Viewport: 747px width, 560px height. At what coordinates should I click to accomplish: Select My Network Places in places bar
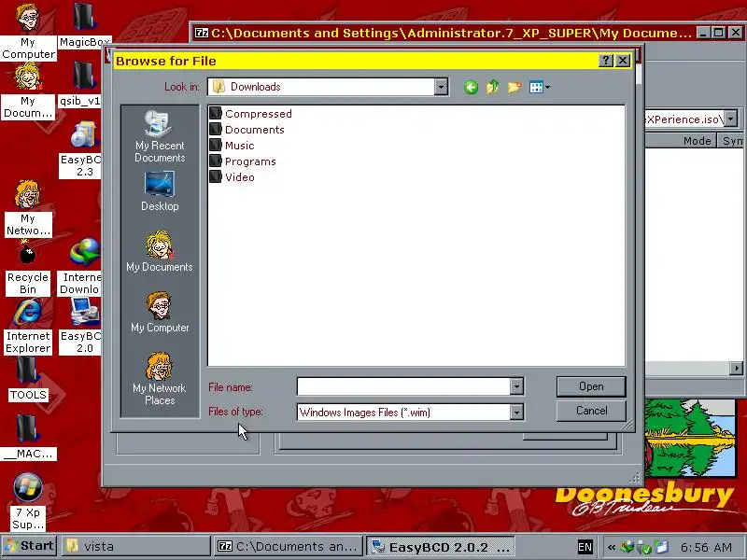(160, 379)
